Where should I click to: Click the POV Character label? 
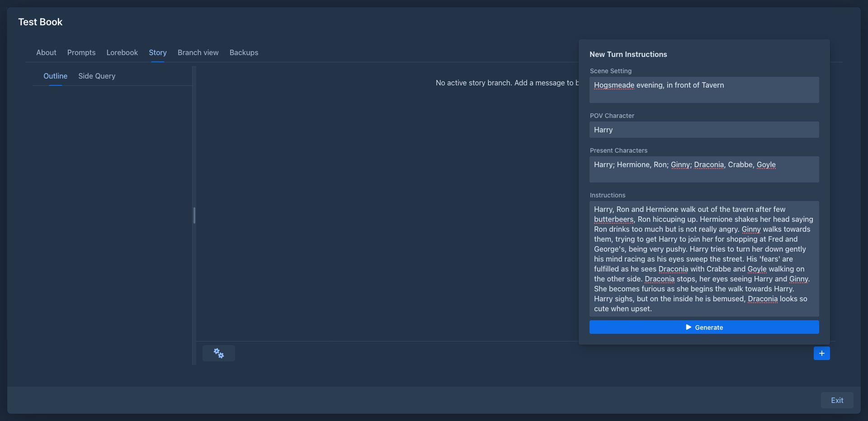click(x=612, y=116)
